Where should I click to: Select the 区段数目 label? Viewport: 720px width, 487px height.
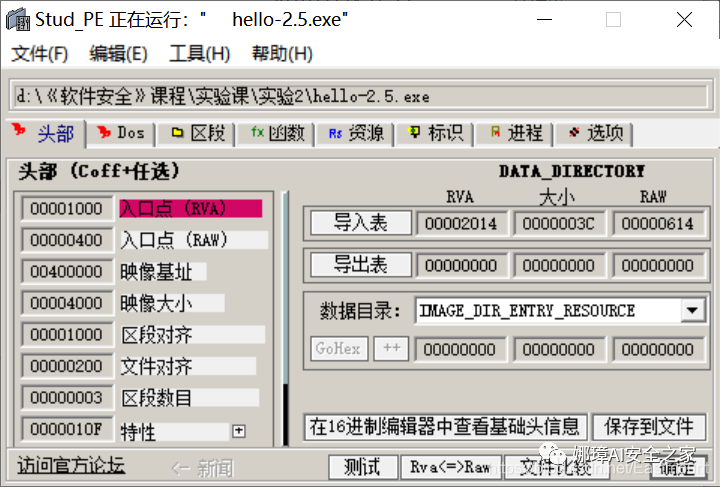(x=189, y=397)
